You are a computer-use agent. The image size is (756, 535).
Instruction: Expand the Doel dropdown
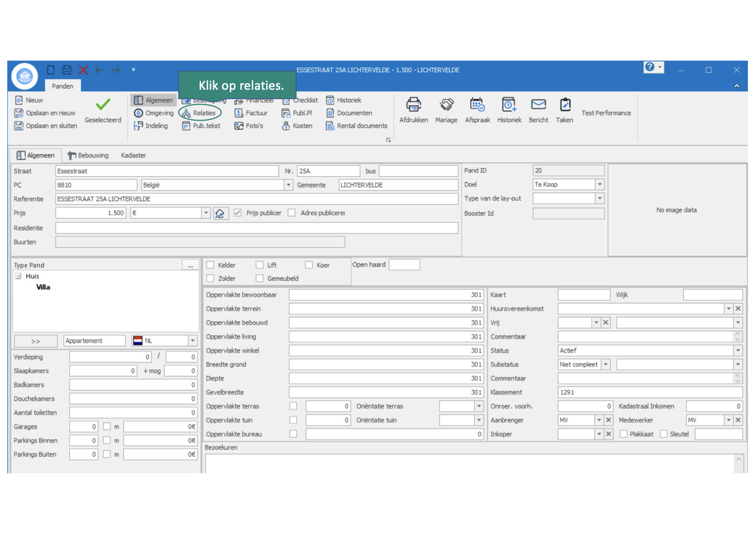point(599,184)
